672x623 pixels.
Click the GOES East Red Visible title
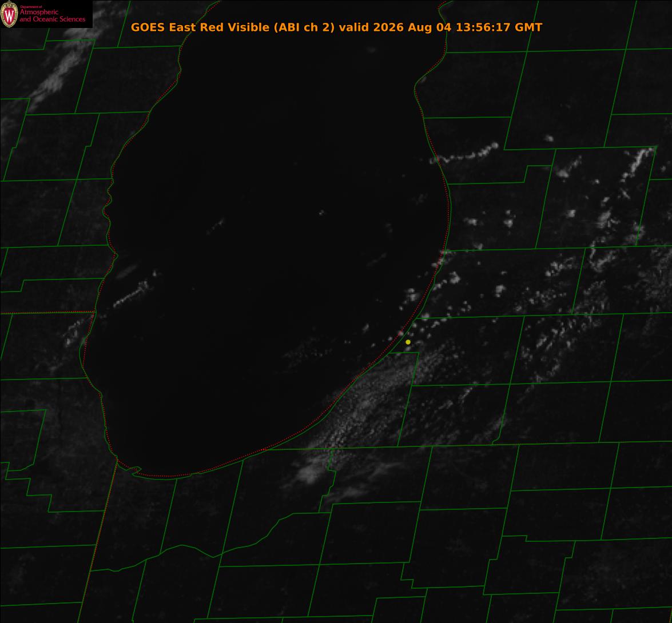[336, 27]
